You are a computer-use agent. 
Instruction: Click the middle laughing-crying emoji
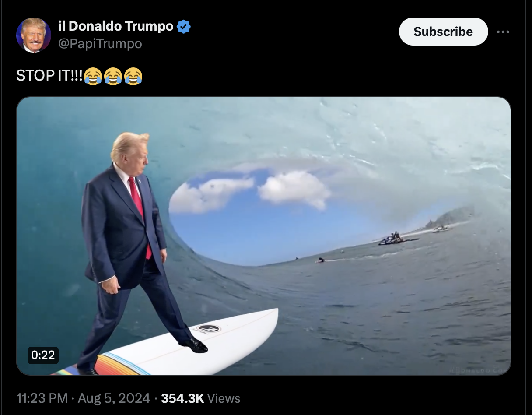coord(113,76)
